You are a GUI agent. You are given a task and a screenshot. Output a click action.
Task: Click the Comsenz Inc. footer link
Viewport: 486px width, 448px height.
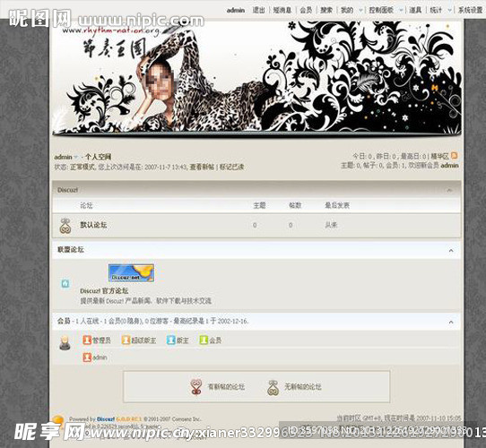click(186, 419)
